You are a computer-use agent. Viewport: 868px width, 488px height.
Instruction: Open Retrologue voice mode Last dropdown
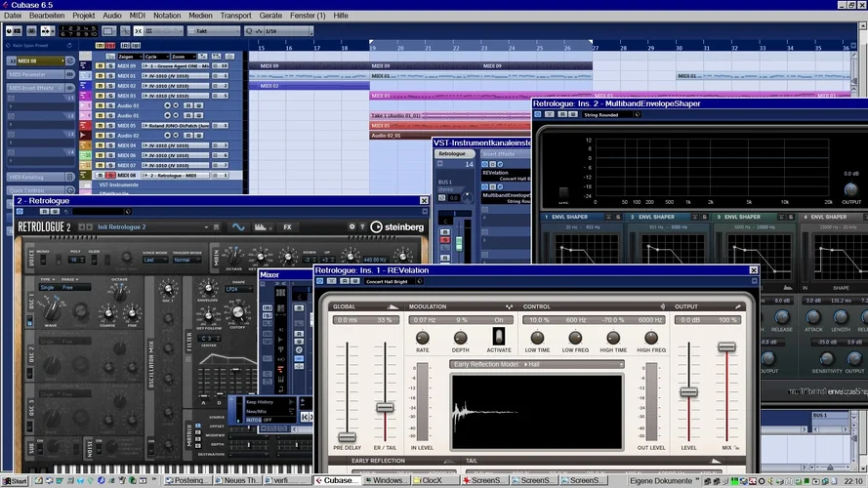tap(155, 260)
